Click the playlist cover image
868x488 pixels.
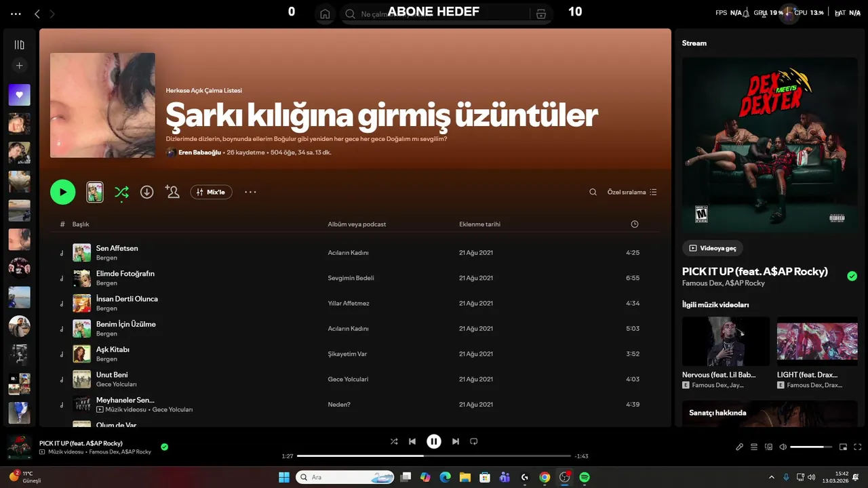(x=102, y=105)
